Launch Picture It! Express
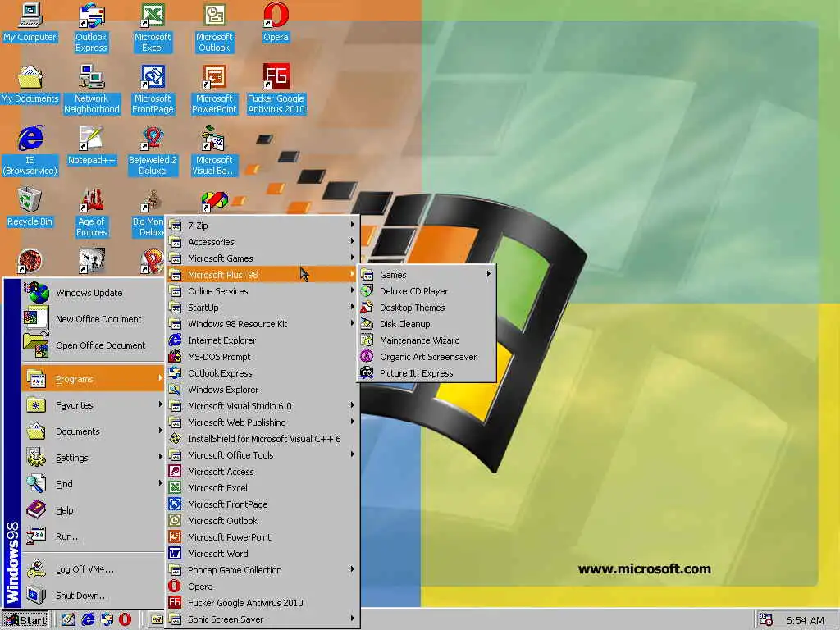This screenshot has width=840, height=630. pos(427,373)
